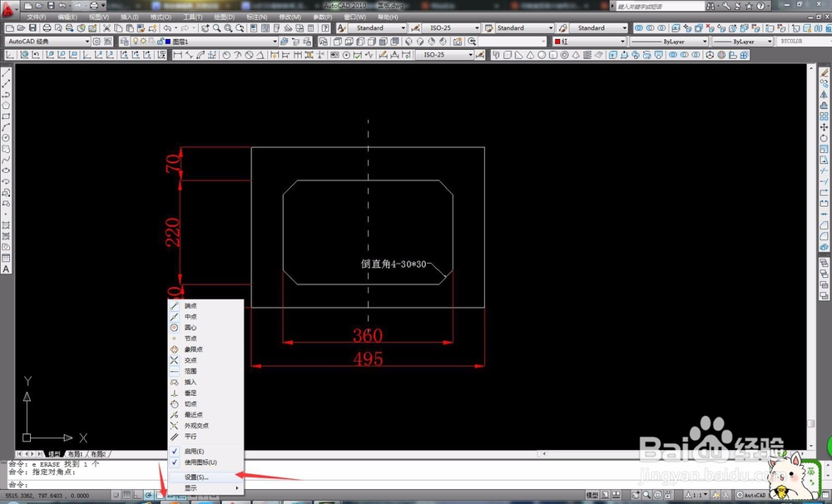Open the 绘图(D) Draw menu
The height and width of the screenshot is (504, 832).
coord(224,17)
